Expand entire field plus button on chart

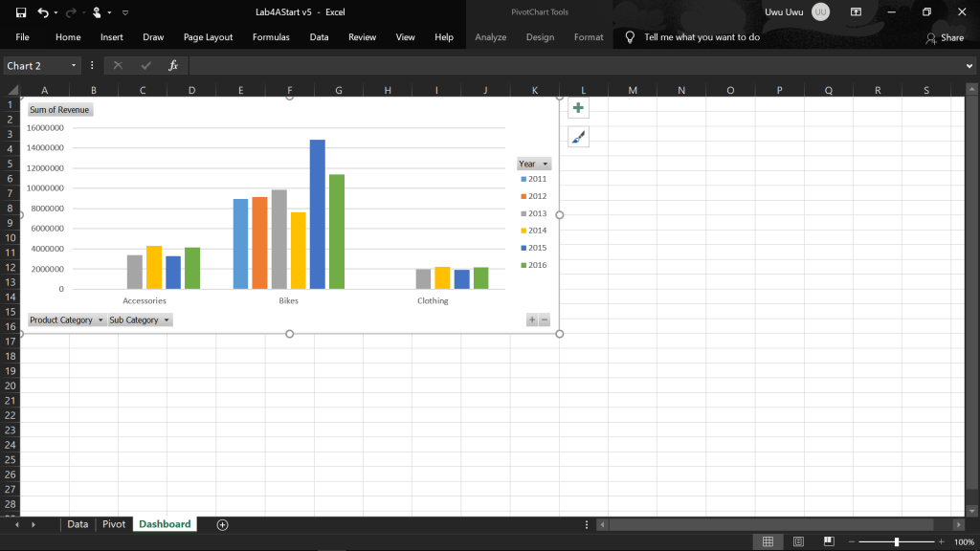click(x=532, y=320)
